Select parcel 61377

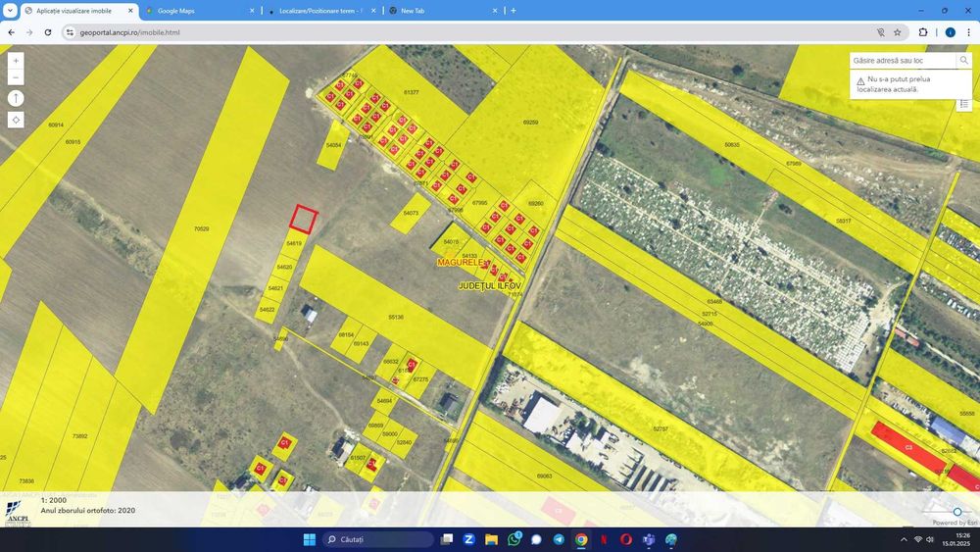pos(412,92)
